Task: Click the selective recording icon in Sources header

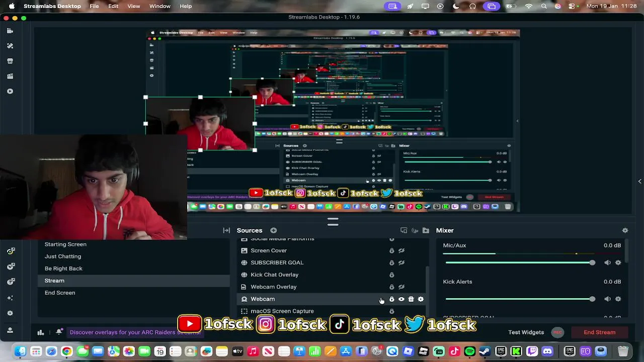Action: point(415,230)
